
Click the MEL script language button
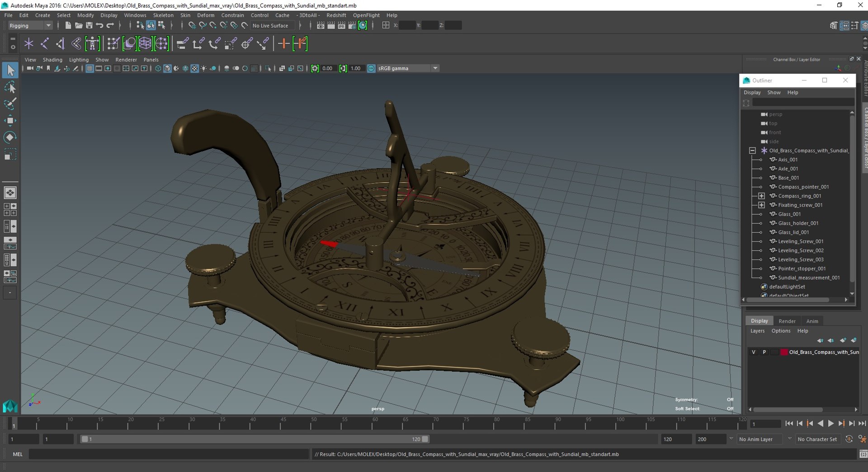(x=18, y=454)
